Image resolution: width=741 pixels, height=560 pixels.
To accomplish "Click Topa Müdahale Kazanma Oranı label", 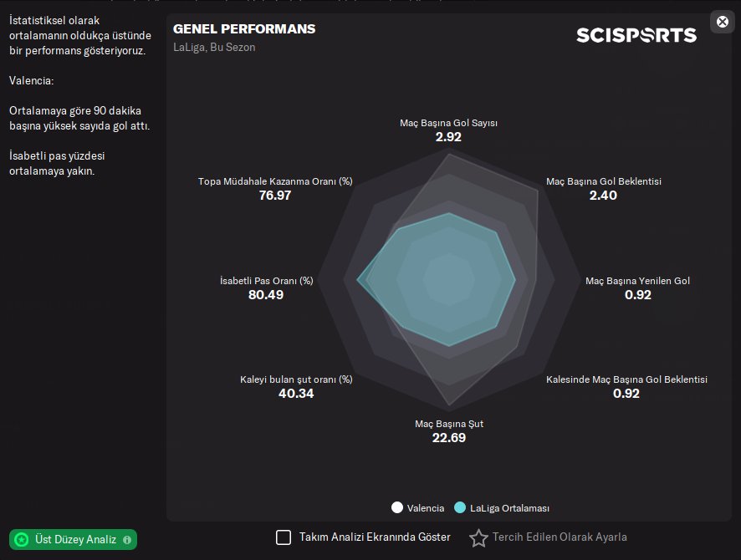I will [x=275, y=181].
